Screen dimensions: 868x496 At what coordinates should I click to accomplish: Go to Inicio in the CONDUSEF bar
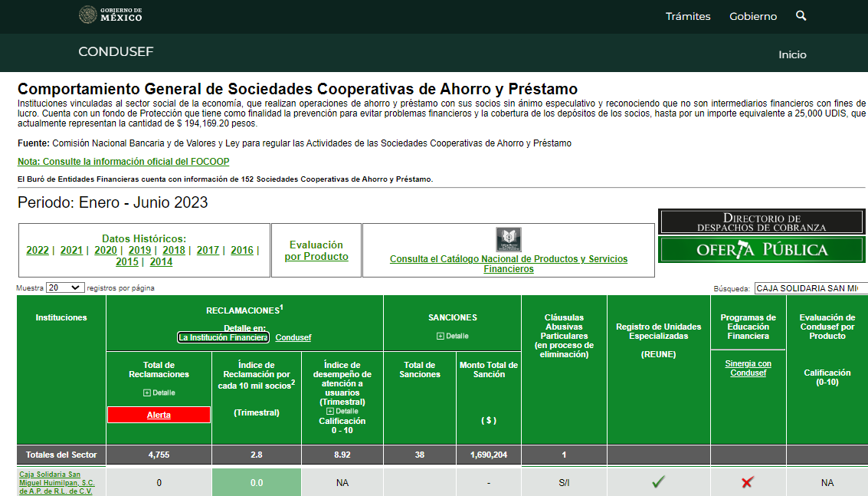point(792,54)
